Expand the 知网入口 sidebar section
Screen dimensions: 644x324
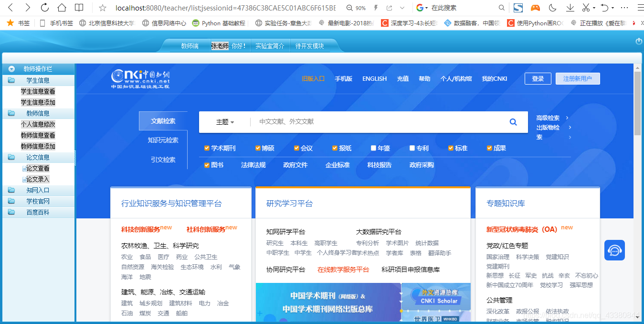(38, 190)
